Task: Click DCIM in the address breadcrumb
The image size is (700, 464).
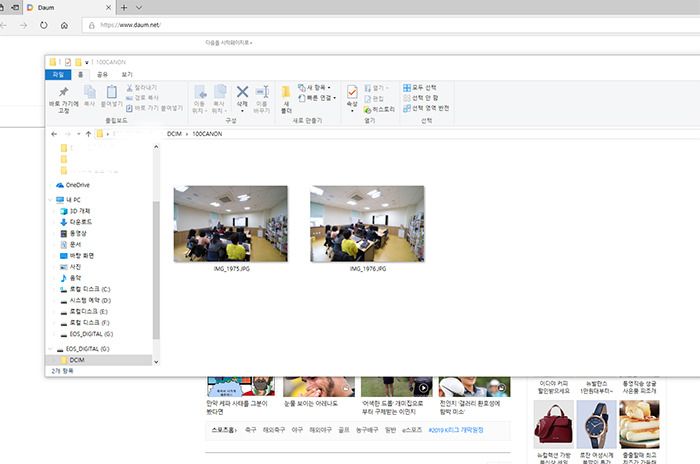Action: coord(174,134)
